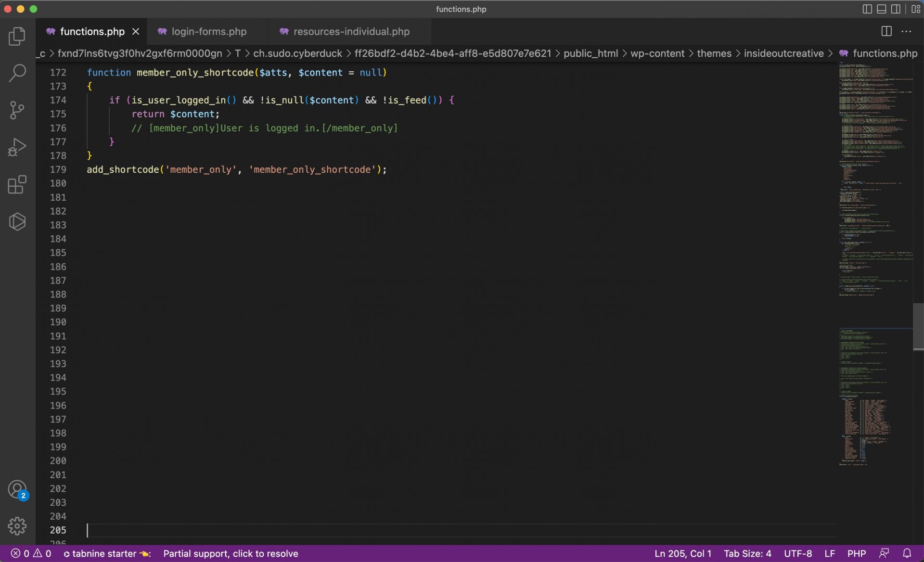Click breadcrumb folder T
The width and height of the screenshot is (924, 562).
(238, 53)
